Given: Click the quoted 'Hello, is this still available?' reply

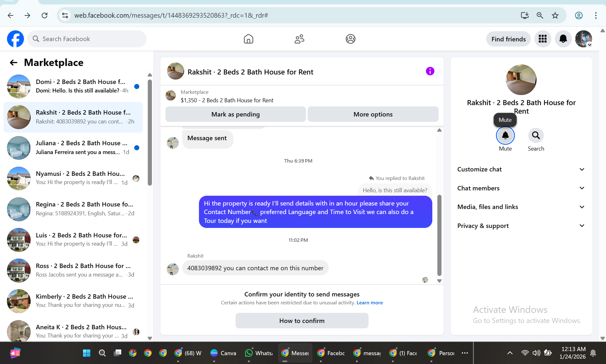Looking at the screenshot, I should click(x=395, y=190).
